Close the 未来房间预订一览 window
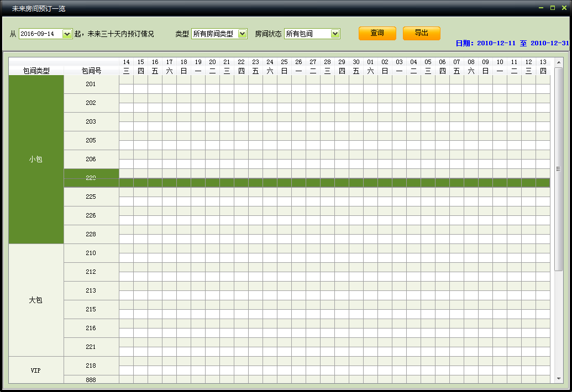572x392 pixels. pos(564,8)
